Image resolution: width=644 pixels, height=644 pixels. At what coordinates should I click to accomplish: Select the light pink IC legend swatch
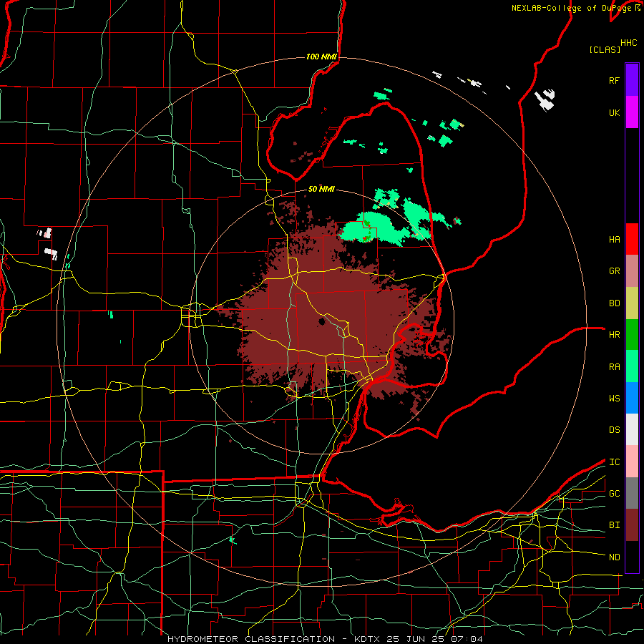pos(632,462)
